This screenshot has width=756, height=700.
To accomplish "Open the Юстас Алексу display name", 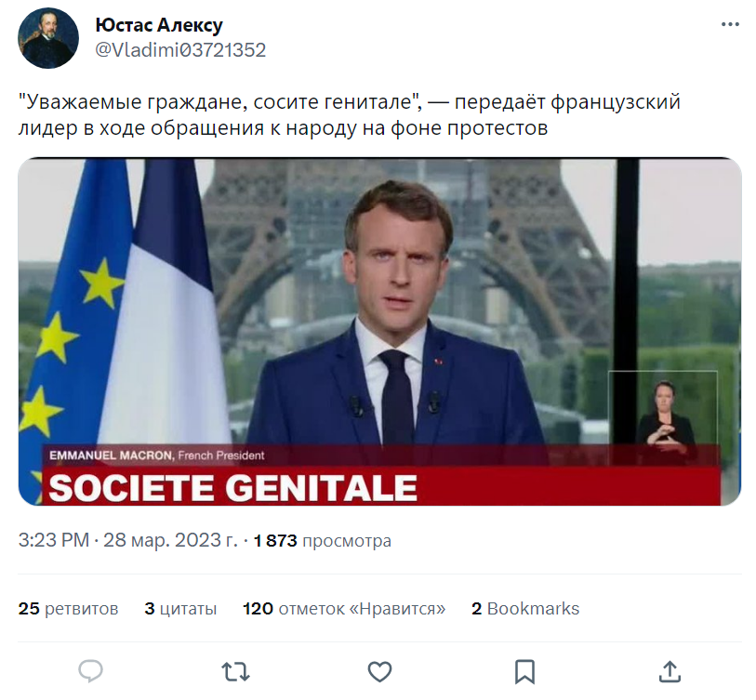I will point(159,25).
